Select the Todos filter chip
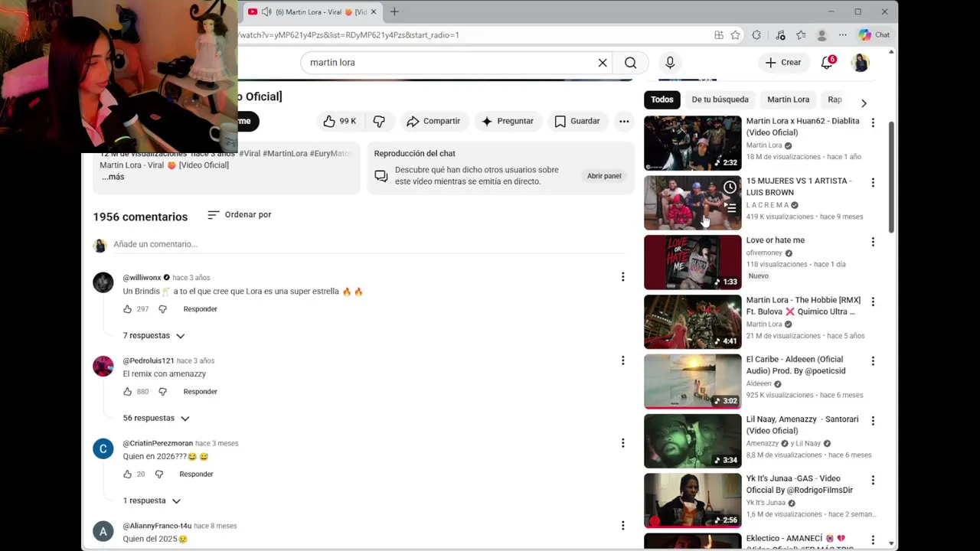 [662, 99]
